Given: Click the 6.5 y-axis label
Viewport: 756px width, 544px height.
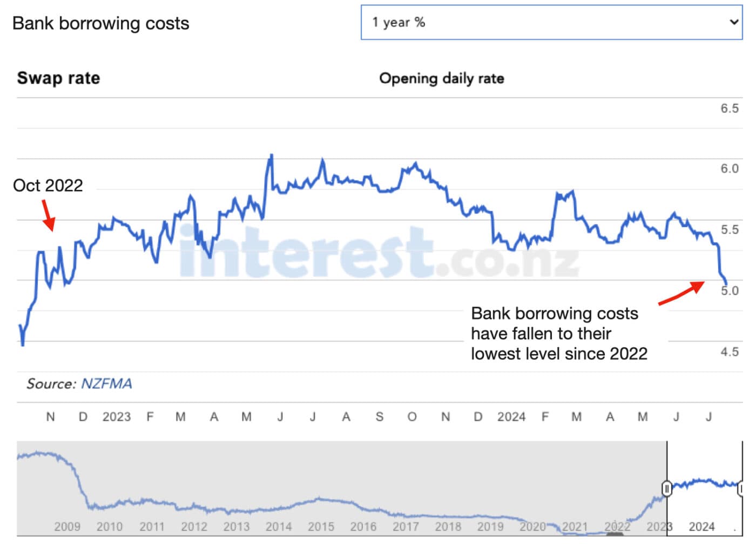Looking at the screenshot, I should coord(729,108).
